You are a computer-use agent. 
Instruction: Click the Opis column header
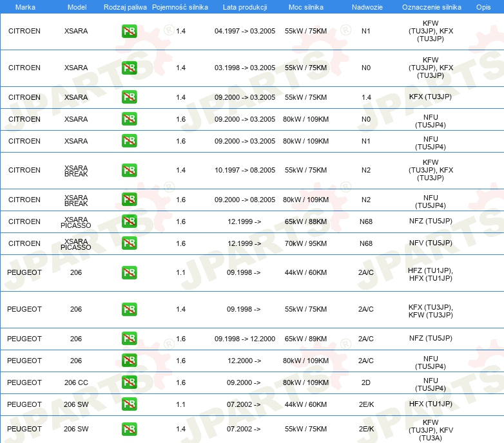(x=483, y=6)
